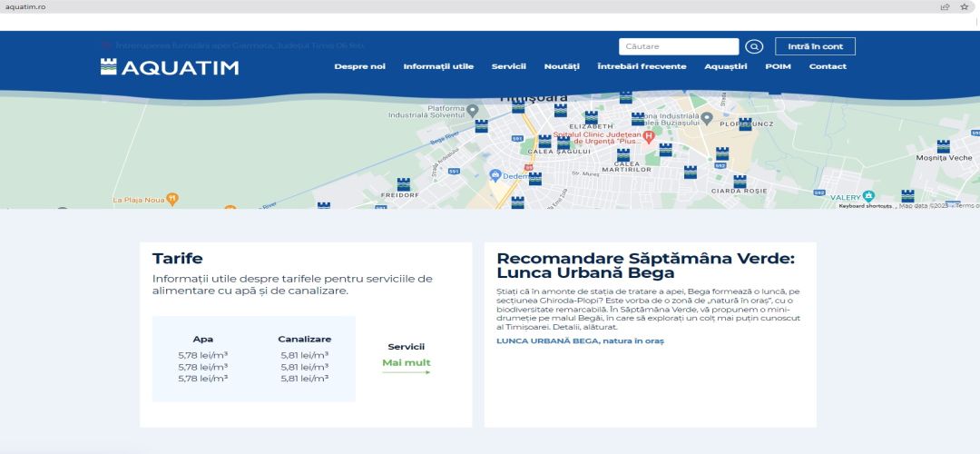
Task: Select the Aquatim marker at Moșnița Veche
Action: pyautogui.click(x=943, y=146)
